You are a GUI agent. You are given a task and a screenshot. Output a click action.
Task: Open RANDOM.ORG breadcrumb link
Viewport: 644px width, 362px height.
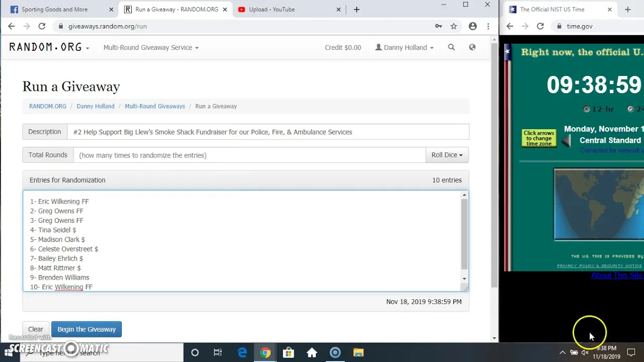coord(48,106)
